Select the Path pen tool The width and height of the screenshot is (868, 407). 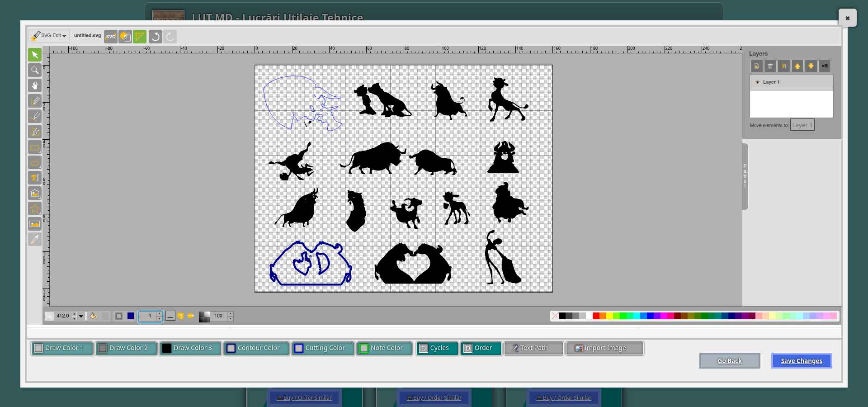click(x=35, y=132)
